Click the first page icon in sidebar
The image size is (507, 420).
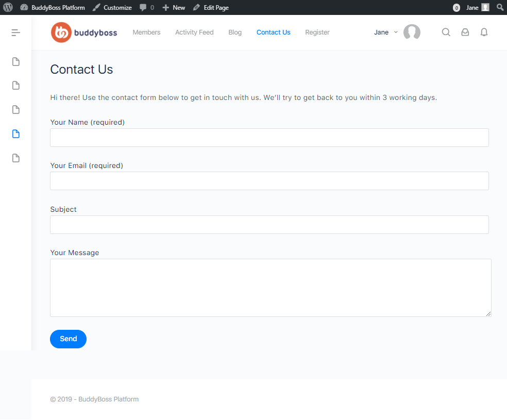pos(16,62)
